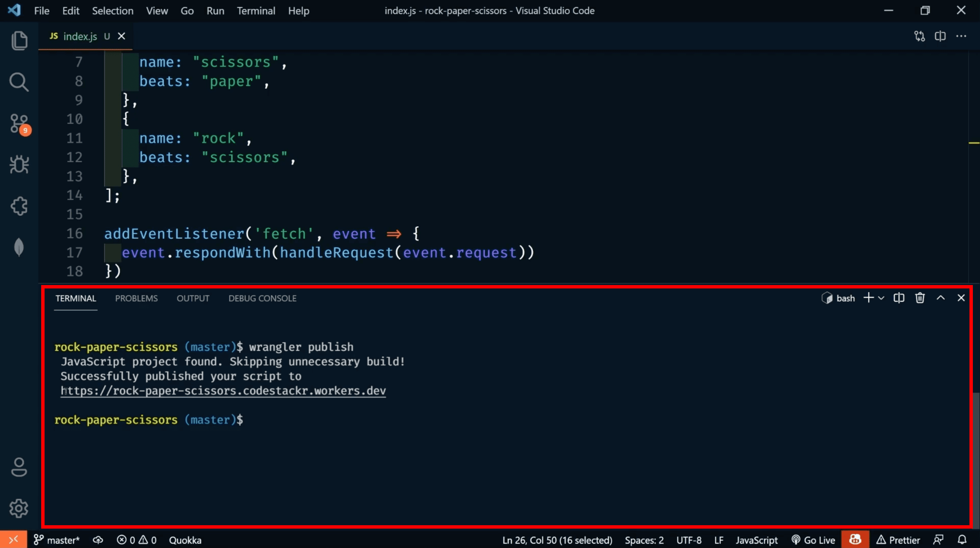Close the index.js editor tab
980x548 pixels.
tap(121, 36)
